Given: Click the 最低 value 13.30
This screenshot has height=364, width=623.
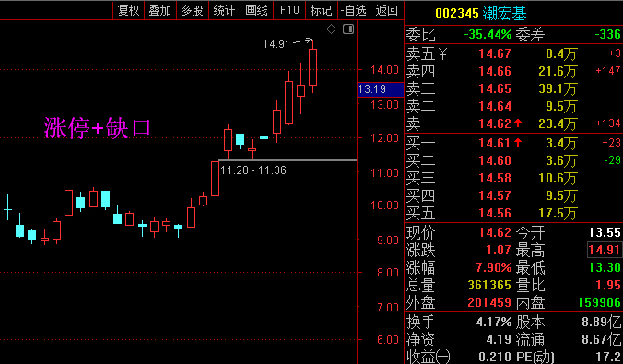Looking at the screenshot, I should pos(605,267).
